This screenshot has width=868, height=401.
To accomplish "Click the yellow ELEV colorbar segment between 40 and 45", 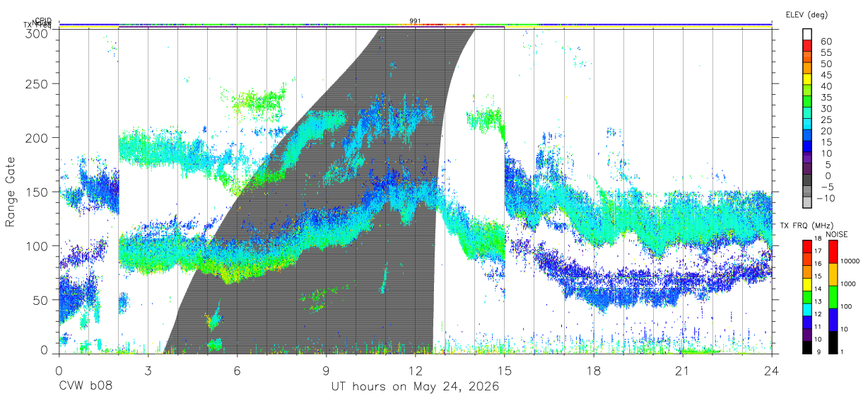I will tap(808, 79).
